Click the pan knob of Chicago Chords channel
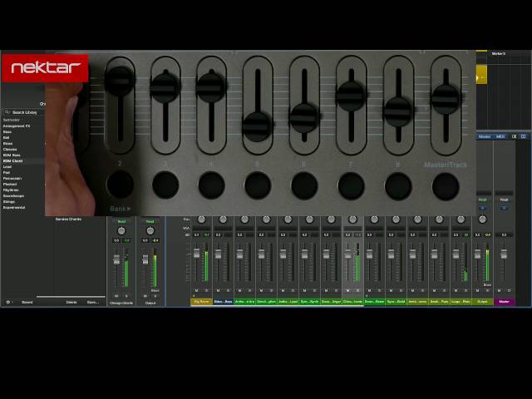 pos(121,231)
